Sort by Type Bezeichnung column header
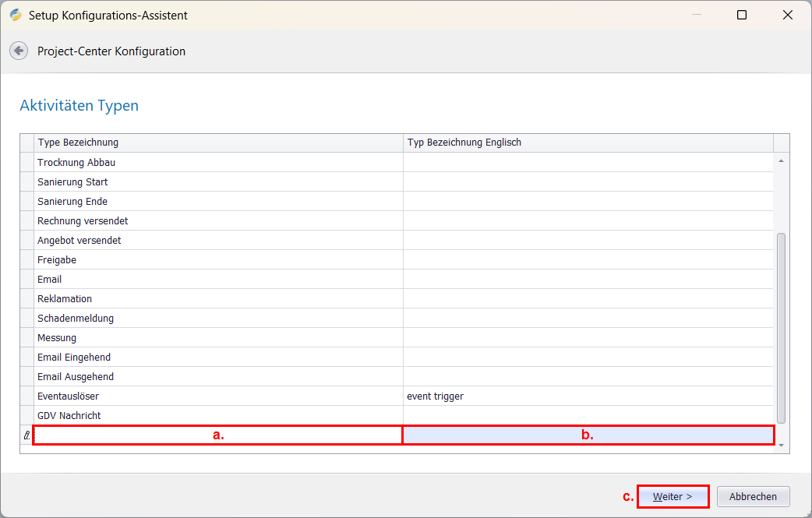The image size is (812, 518). pos(218,143)
